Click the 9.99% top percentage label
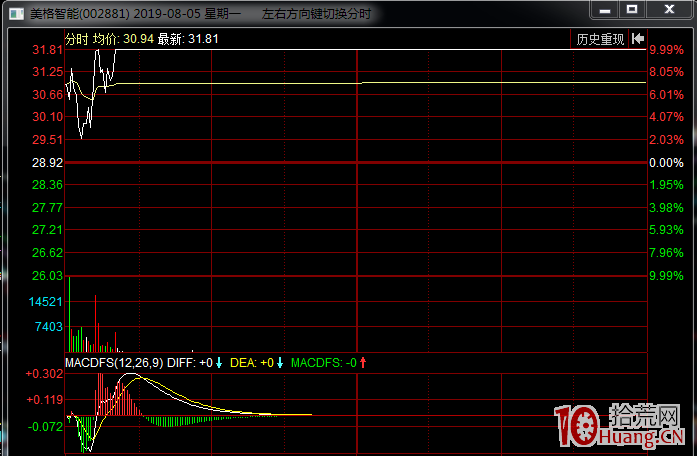 tap(665, 50)
